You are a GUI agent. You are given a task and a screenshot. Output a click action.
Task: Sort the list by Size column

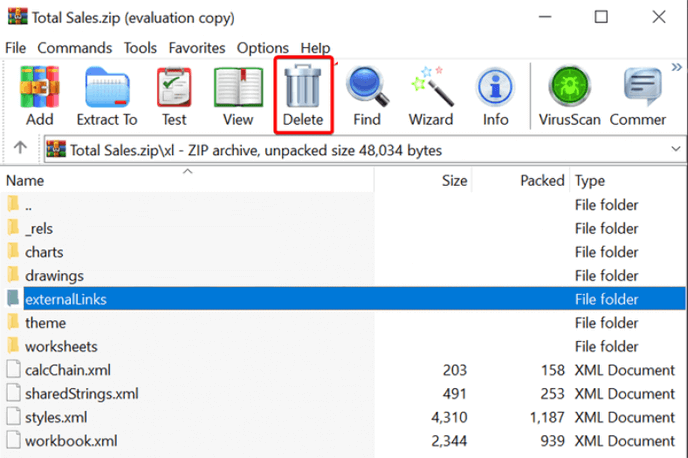[423, 180]
